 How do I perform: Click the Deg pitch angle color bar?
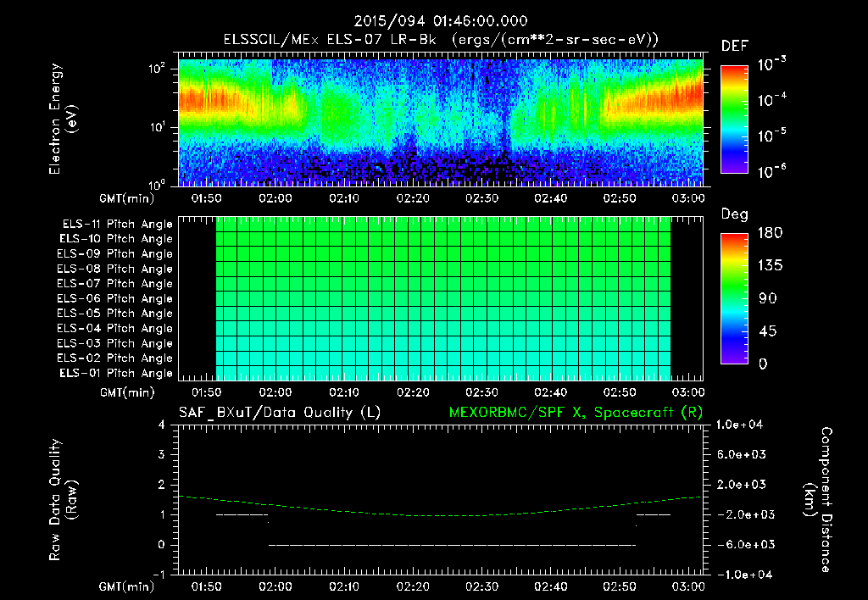735,298
